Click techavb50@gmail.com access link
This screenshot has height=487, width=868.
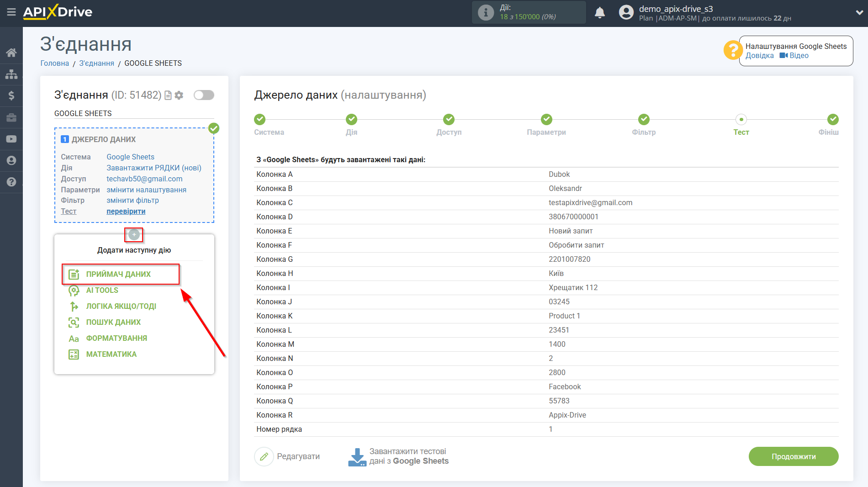(144, 179)
